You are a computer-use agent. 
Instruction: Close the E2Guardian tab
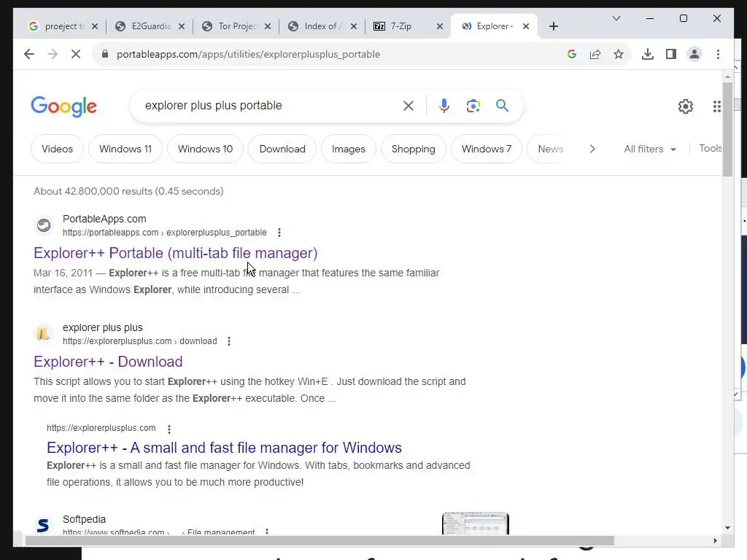[182, 26]
